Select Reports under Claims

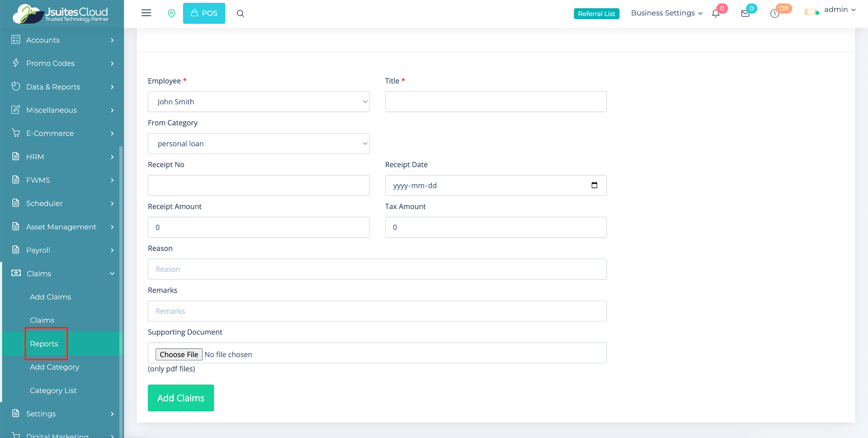pyautogui.click(x=44, y=344)
